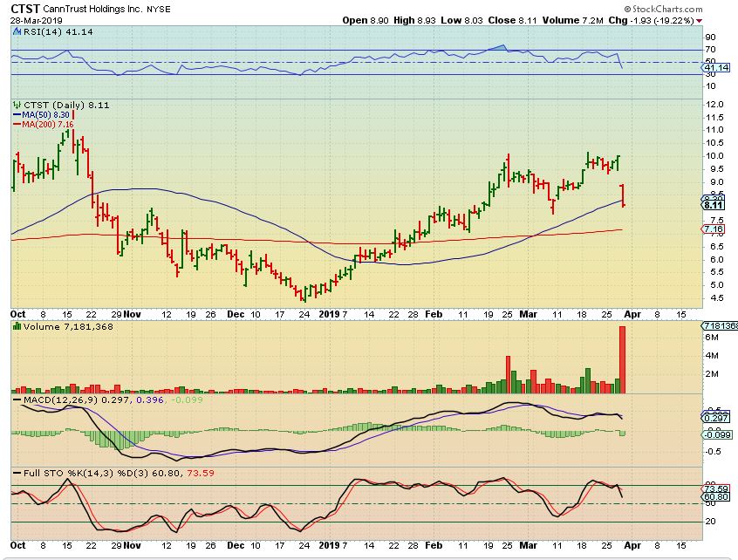Click the 41.14 RSI value tag
Image resolution: width=738 pixels, height=560 pixels.
[717, 68]
